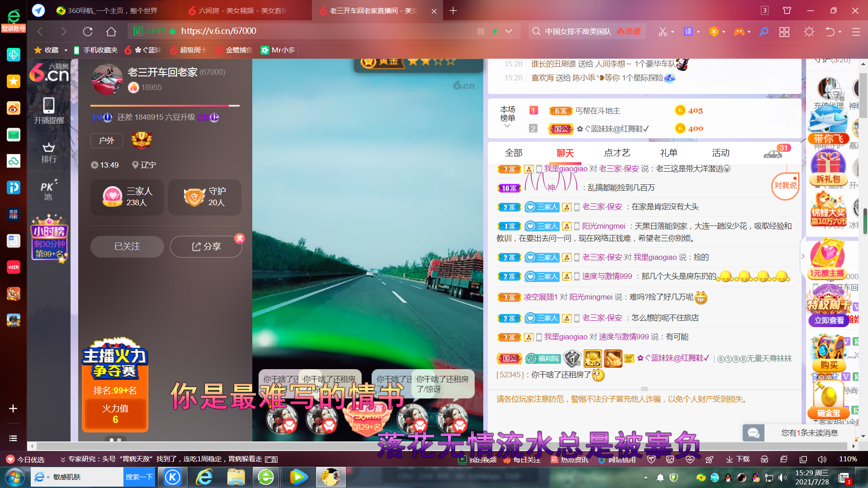Open the Windows Start button
The image size is (868, 488).
click(14, 477)
